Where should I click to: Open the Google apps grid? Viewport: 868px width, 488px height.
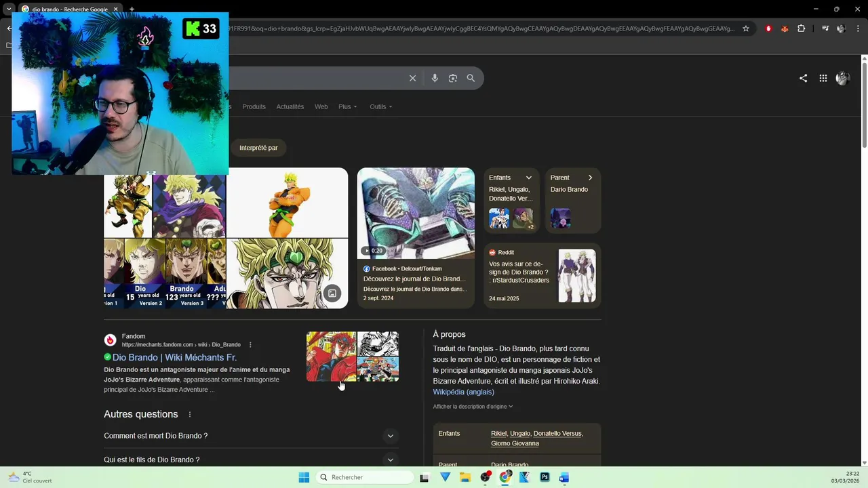[823, 78]
